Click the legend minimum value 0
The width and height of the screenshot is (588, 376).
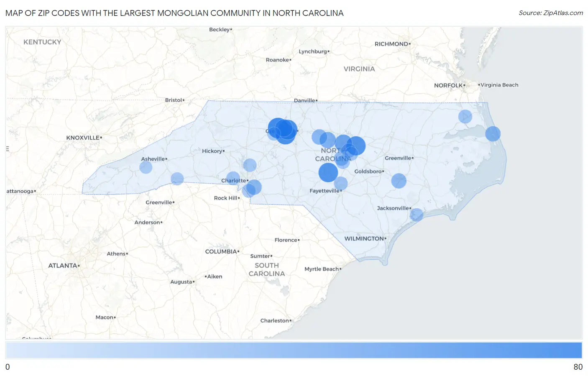pos(8,367)
